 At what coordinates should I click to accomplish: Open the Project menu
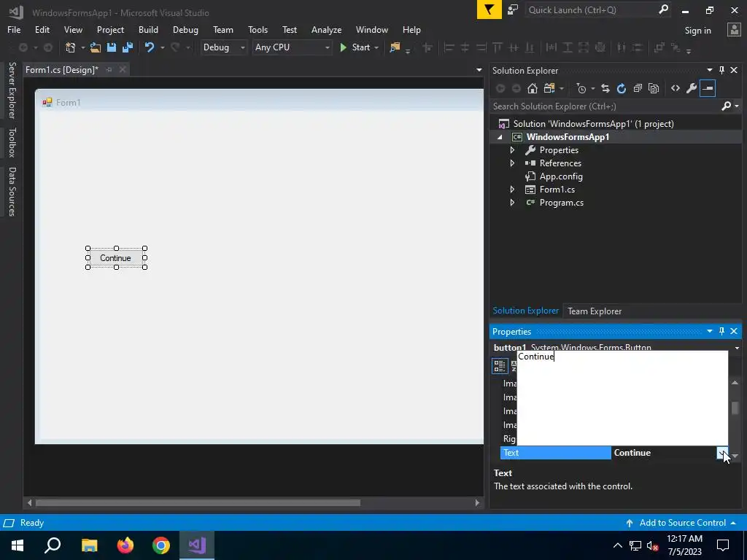tap(110, 29)
